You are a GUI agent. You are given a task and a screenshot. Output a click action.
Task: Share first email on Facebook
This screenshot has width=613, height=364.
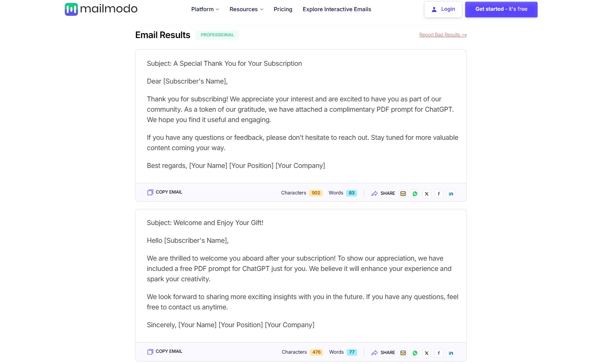(x=439, y=194)
